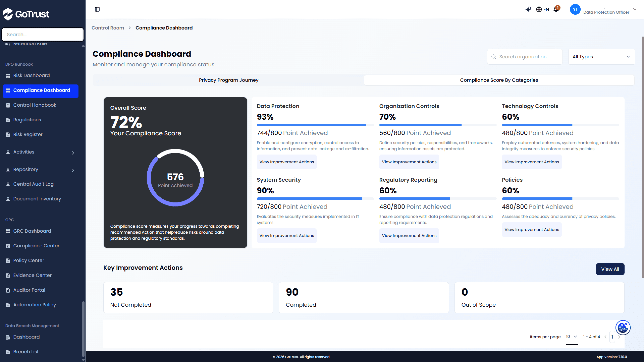Click the overall score circular gauge
The width and height of the screenshot is (644, 362).
tap(175, 178)
